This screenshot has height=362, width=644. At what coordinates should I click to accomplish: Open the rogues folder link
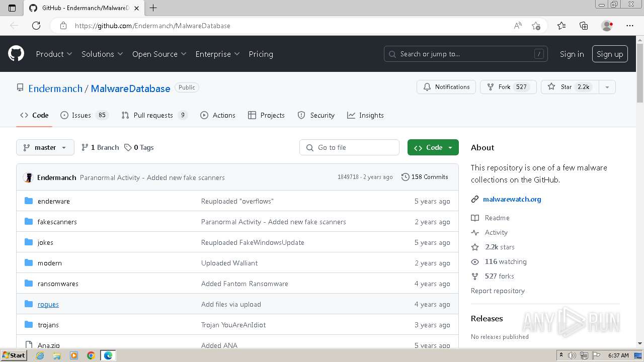coord(48,304)
